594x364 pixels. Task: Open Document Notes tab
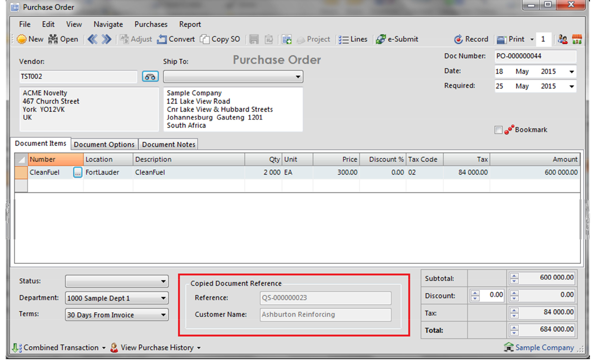(x=168, y=144)
